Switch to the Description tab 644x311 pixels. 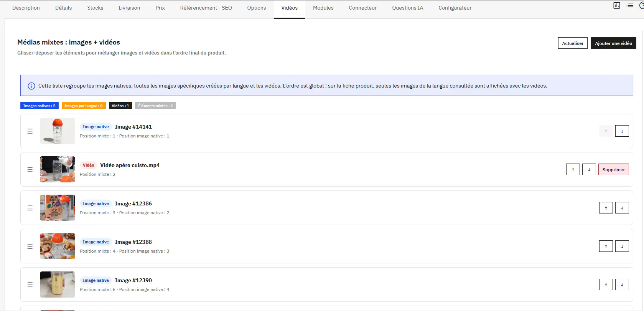coord(26,8)
